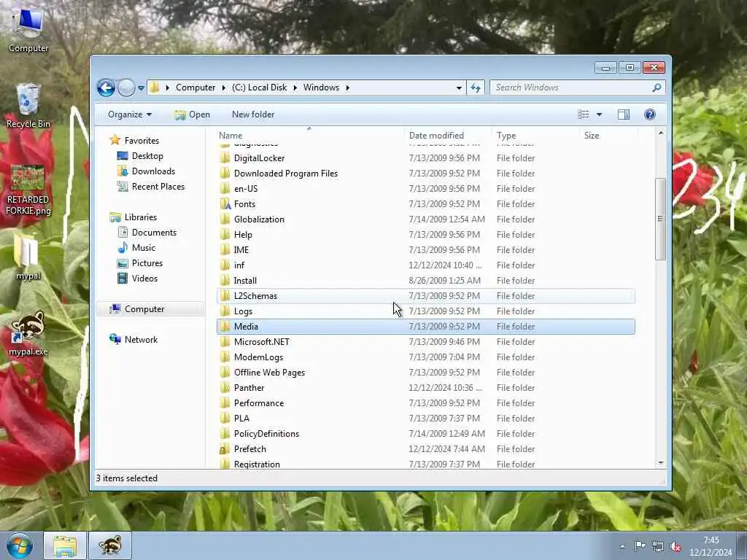Select the L2Schemas folder icon
The width and height of the screenshot is (747, 560).
pyautogui.click(x=225, y=296)
